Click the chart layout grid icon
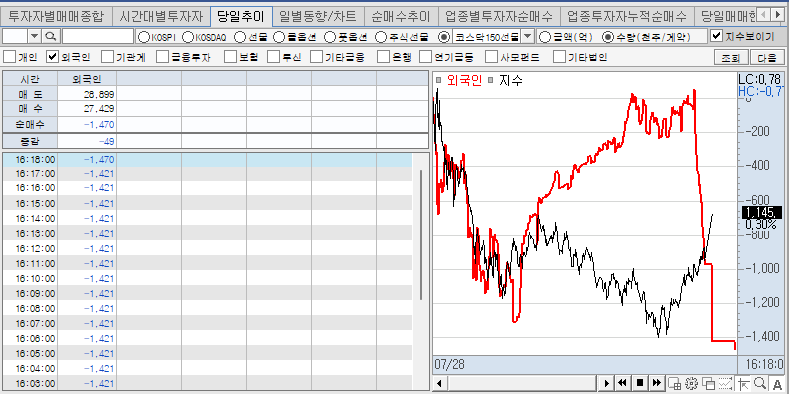This screenshot has width=789, height=394. (x=675, y=383)
